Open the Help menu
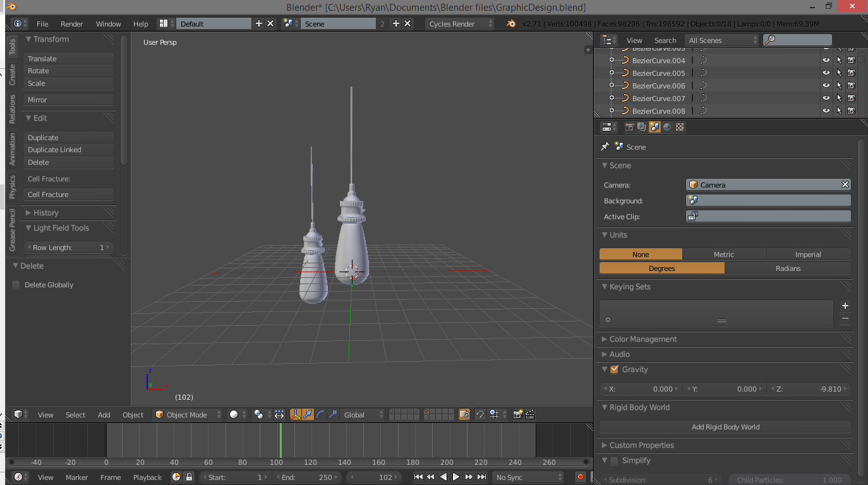The width and height of the screenshot is (868, 485). coord(141,23)
